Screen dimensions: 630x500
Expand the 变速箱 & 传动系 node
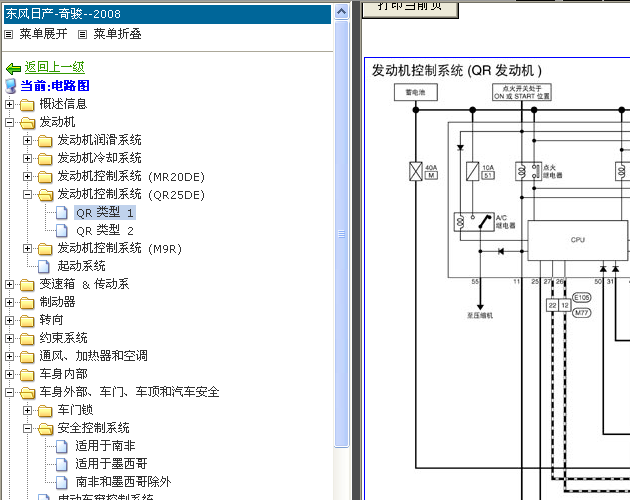tap(9, 285)
